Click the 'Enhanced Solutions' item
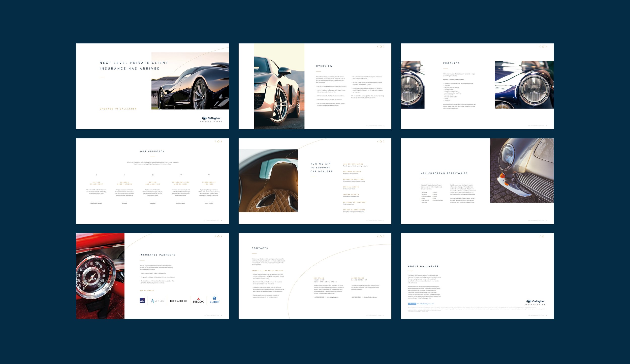Image resolution: width=630 pixels, height=364 pixels. point(354,180)
